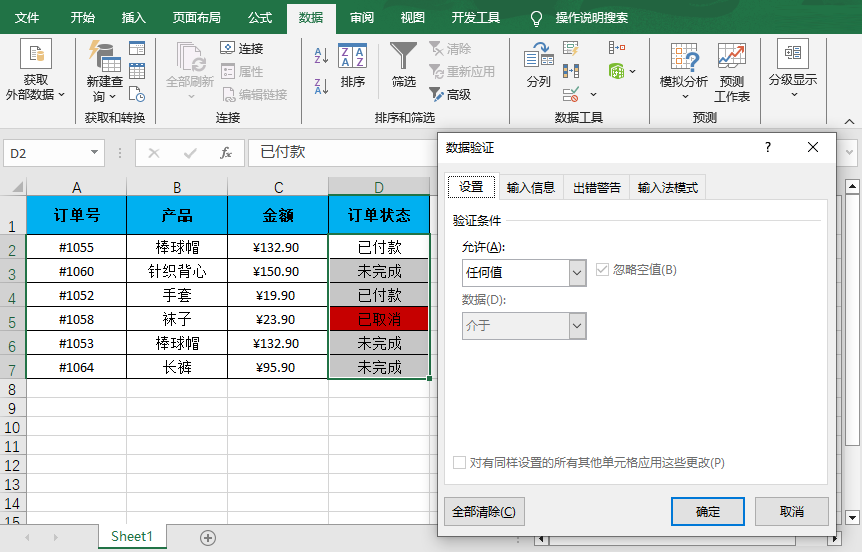Expand the 新建查询 dropdown arrow
Viewport: 862px width, 552px height.
pyautogui.click(x=113, y=97)
